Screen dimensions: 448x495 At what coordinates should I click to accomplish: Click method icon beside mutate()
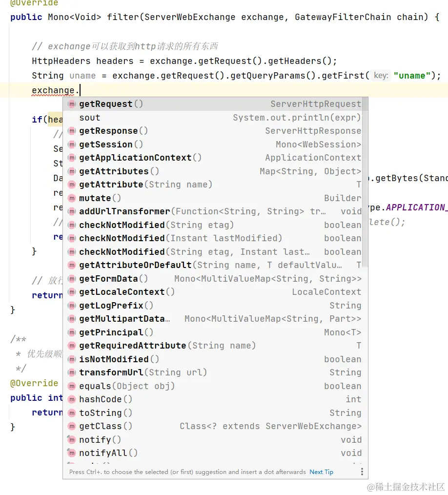click(x=72, y=198)
